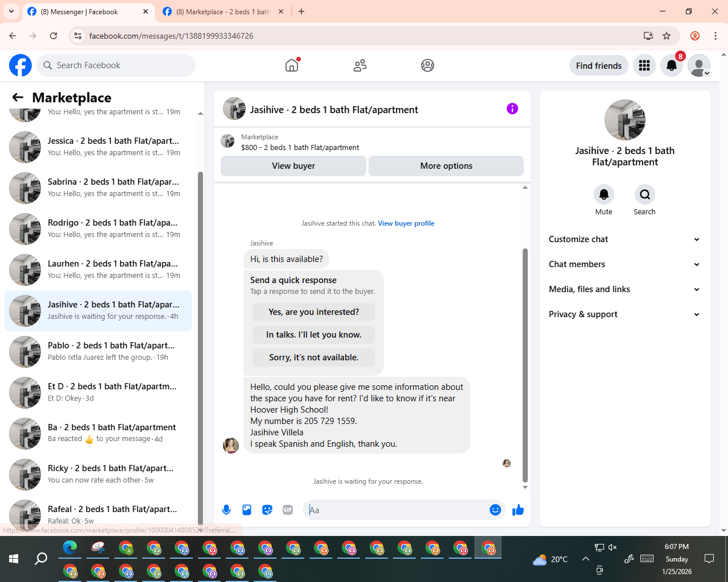Open Friends icon in top navigation

(360, 65)
